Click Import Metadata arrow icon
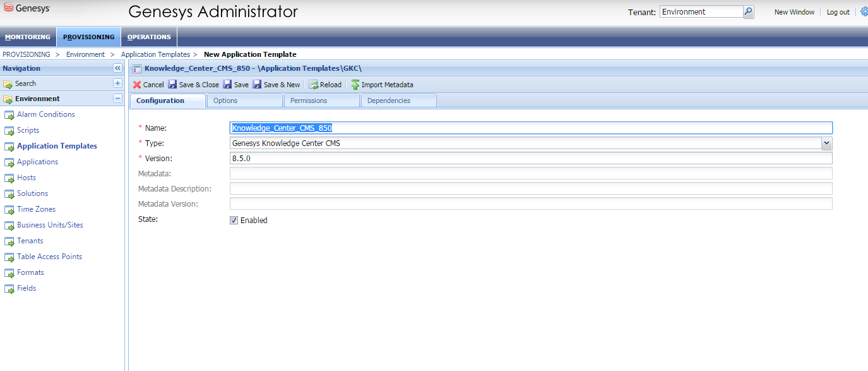This screenshot has height=371, width=868. click(x=355, y=85)
